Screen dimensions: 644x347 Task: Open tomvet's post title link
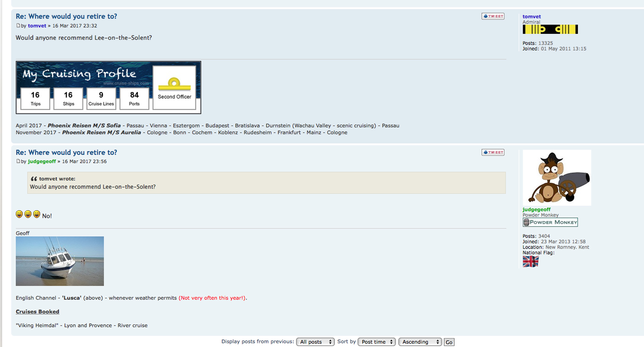click(66, 16)
